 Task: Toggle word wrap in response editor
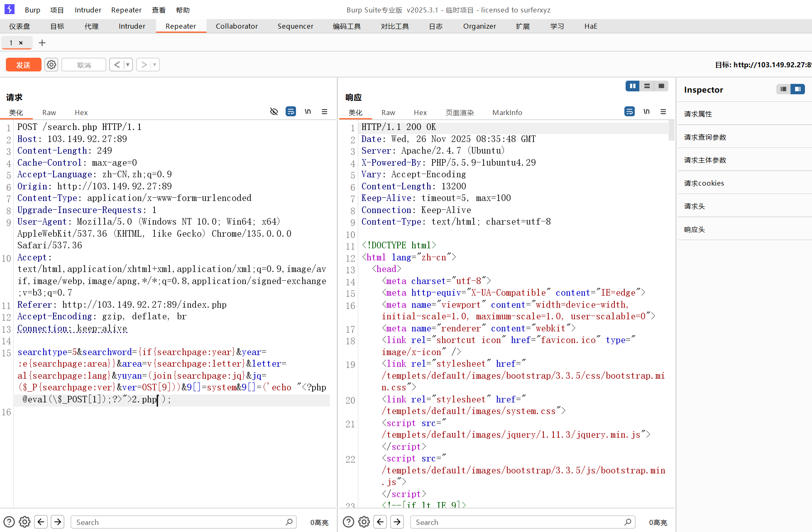(x=629, y=111)
